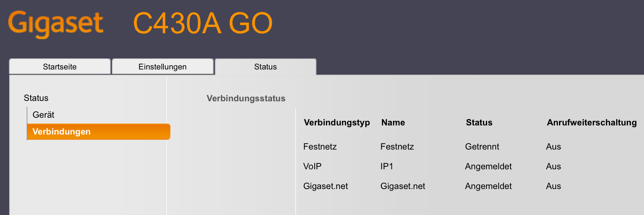The width and height of the screenshot is (644, 215).
Task: Click the IP1 connection name
Action: 387,166
